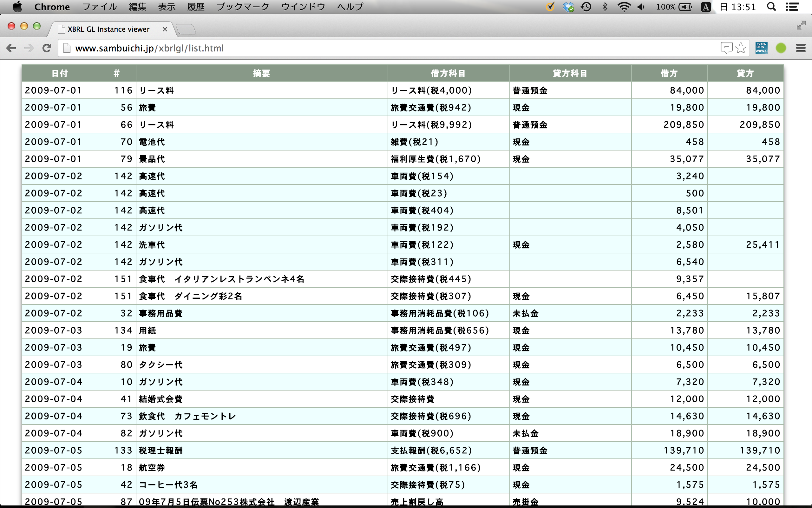The height and width of the screenshot is (508, 812).
Task: Open Spotlight search magnifier
Action: 771,7
